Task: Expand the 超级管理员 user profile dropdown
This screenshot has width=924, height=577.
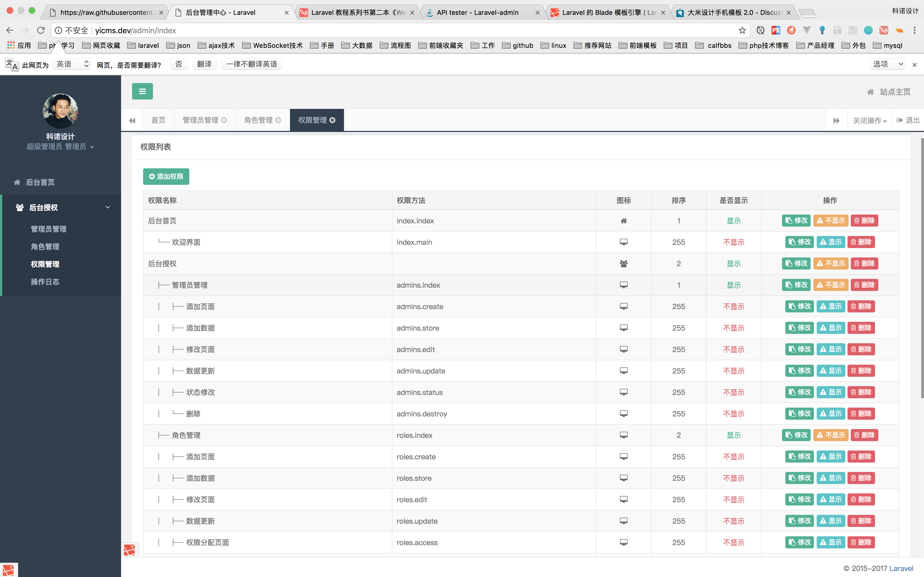Action: [60, 147]
